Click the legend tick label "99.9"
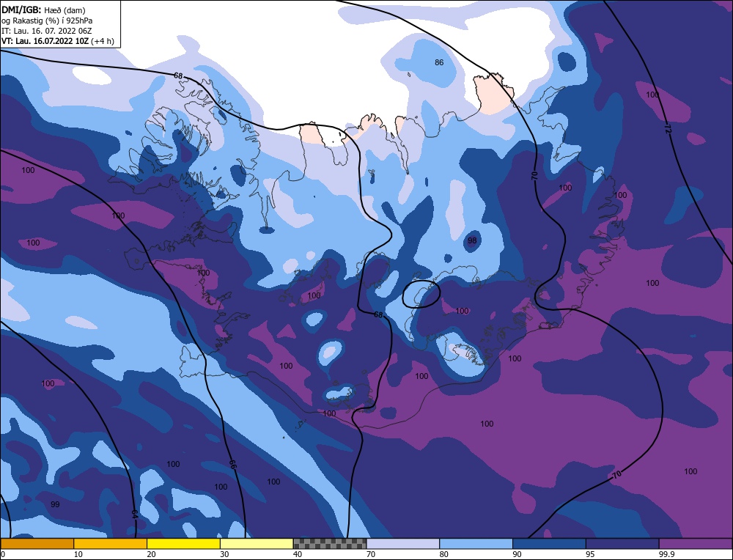 pos(666,554)
